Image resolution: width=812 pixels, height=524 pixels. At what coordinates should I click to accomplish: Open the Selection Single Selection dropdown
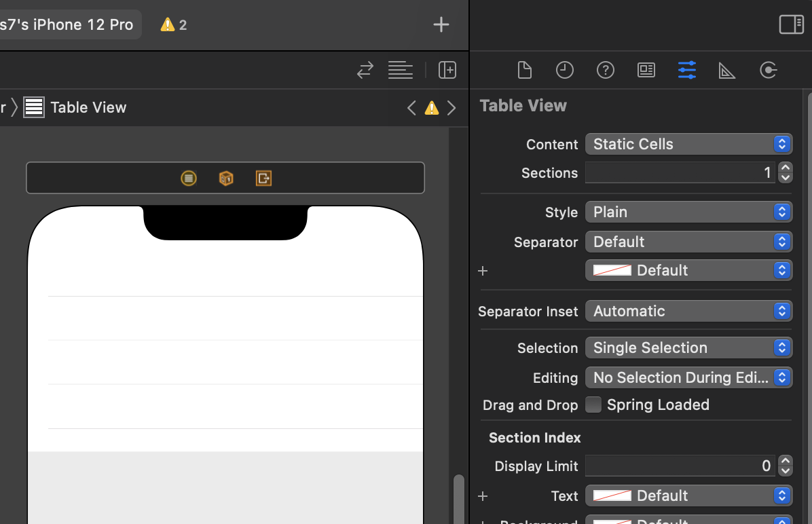click(688, 348)
